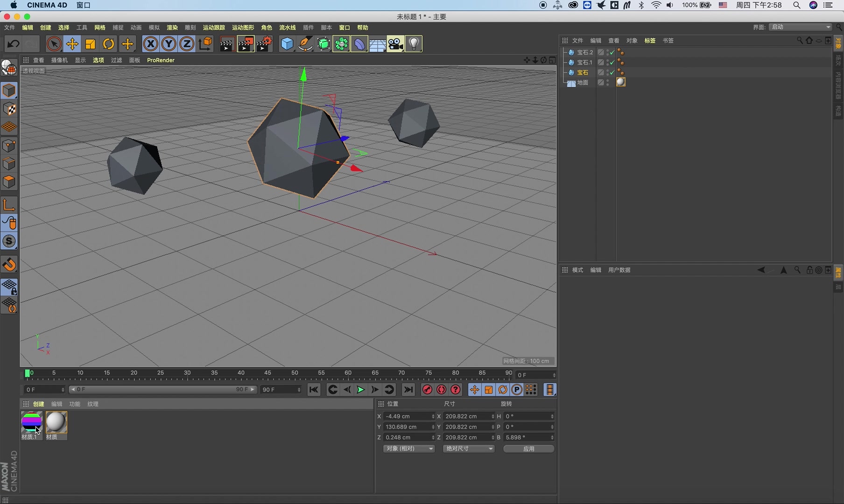The image size is (844, 504).
Task: Toggle the X axis lock
Action: pyautogui.click(x=150, y=43)
